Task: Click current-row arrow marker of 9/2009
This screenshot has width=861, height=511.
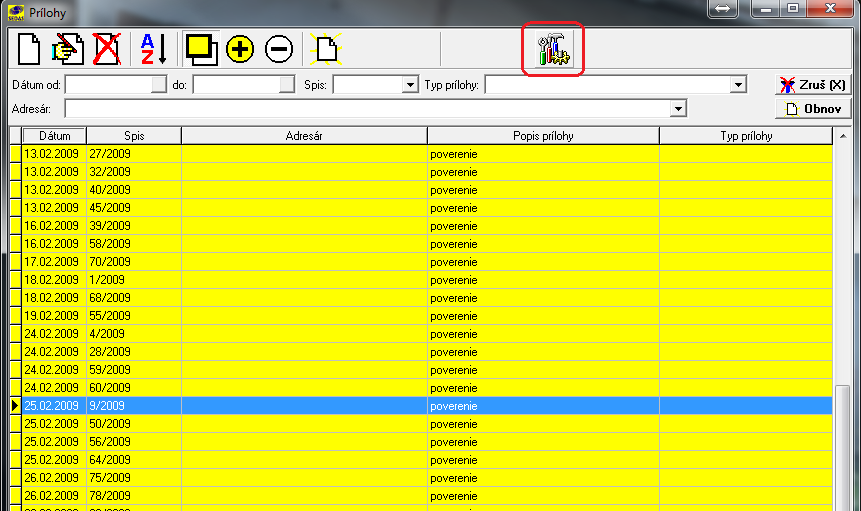Action: pos(15,406)
